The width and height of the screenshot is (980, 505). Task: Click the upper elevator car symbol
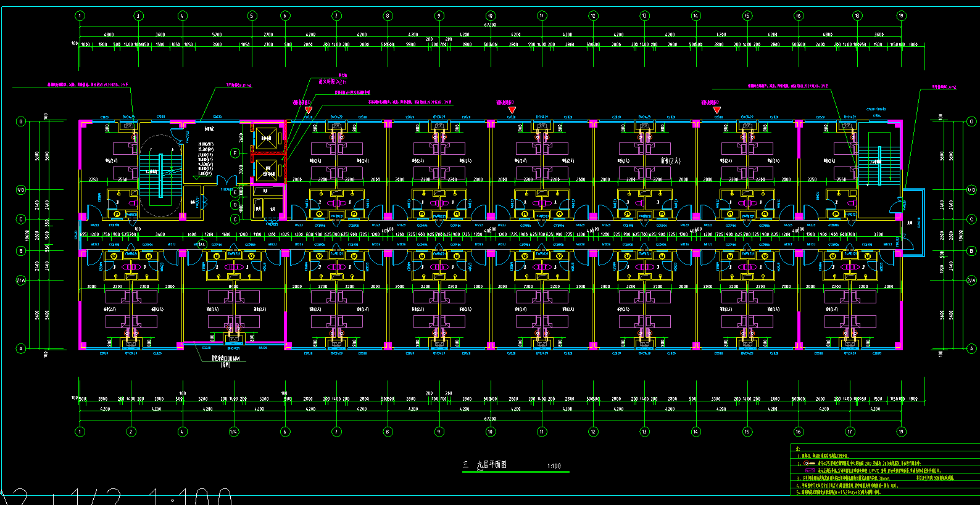pos(267,138)
